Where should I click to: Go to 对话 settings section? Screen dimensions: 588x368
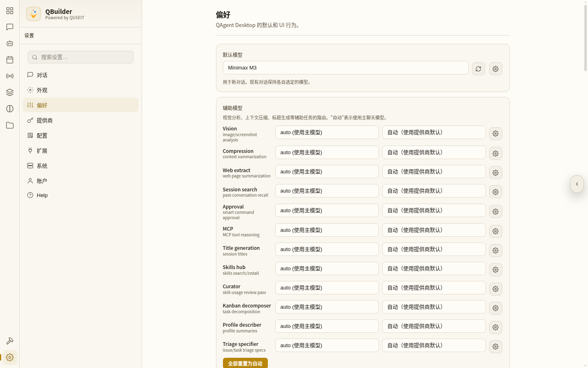click(x=80, y=75)
